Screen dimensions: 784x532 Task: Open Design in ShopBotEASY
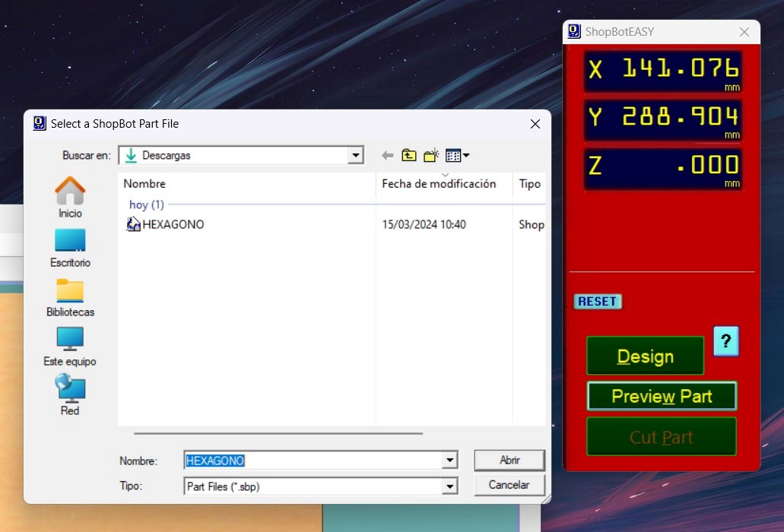(645, 356)
